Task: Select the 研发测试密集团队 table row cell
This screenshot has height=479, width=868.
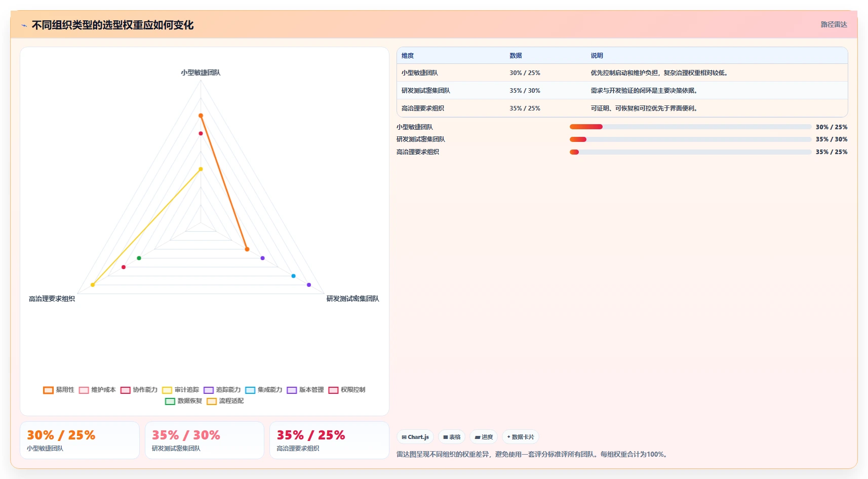Action: tap(426, 91)
